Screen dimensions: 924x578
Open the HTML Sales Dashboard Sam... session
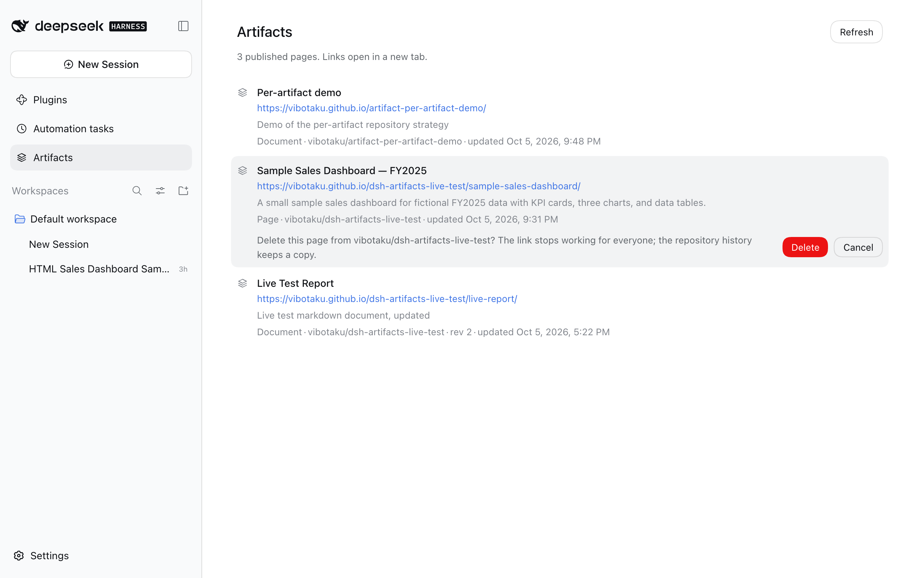pos(101,269)
